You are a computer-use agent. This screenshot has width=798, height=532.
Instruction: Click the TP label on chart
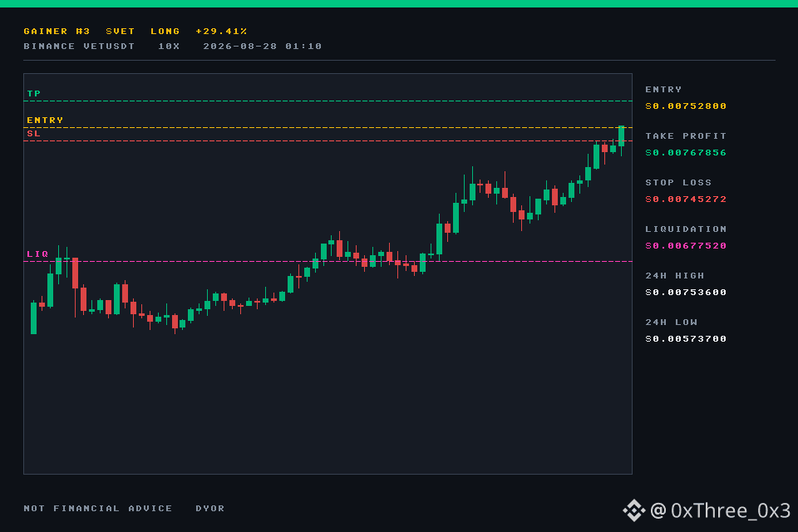pos(33,94)
